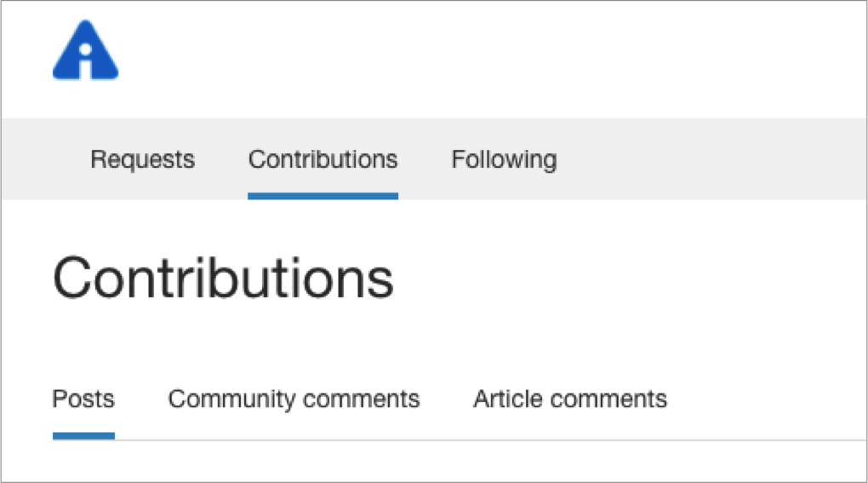Screen dimensions: 868x483
Task: View the Article comments tab
Action: click(569, 399)
